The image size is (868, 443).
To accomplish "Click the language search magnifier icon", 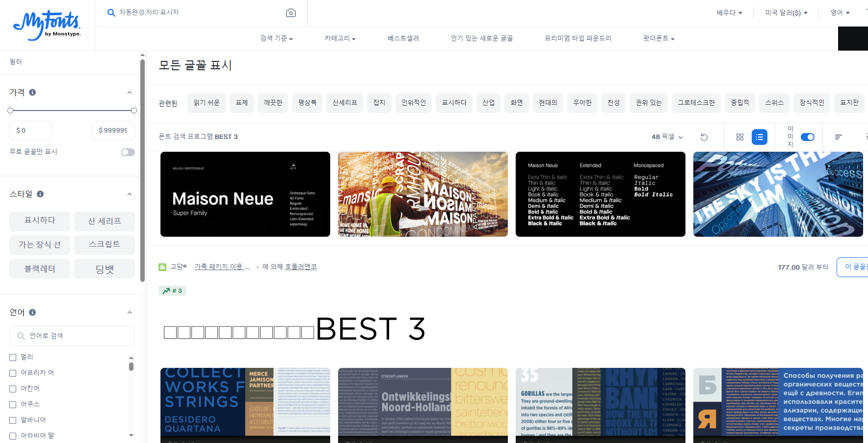I will point(21,336).
